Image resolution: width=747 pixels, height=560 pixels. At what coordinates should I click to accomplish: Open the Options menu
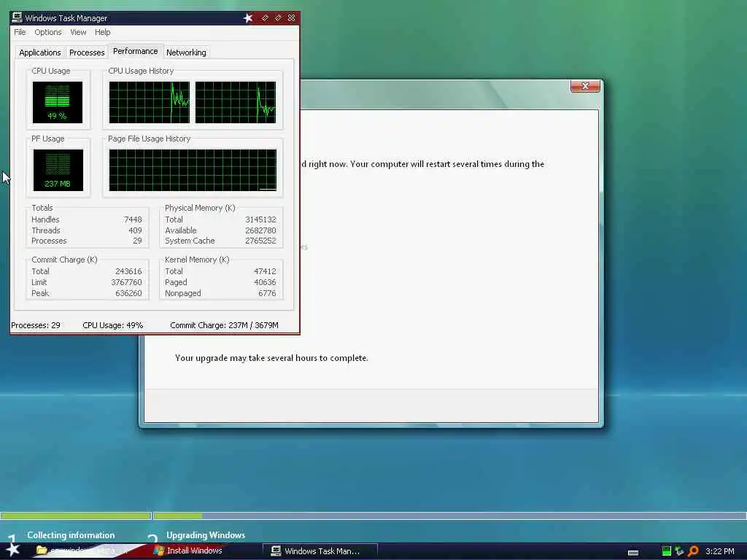tap(47, 32)
